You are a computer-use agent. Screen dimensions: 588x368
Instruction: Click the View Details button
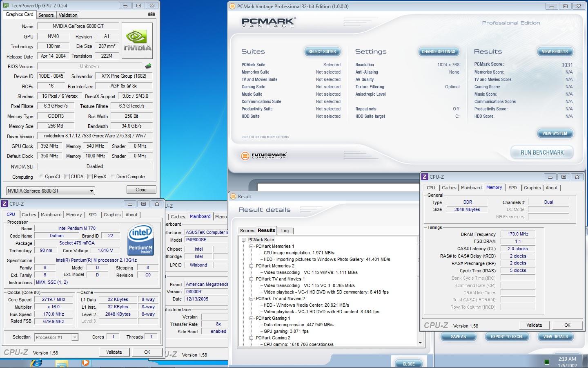click(x=555, y=337)
